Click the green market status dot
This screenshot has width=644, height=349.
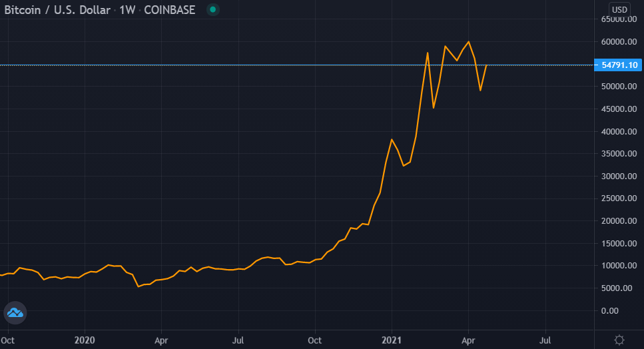pyautogui.click(x=212, y=9)
